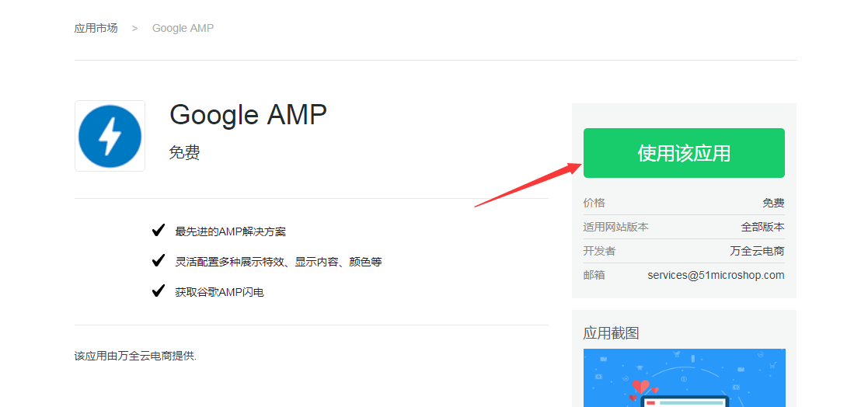Click the Google AMP app title heading
This screenshot has height=407, width=868.
(x=248, y=115)
